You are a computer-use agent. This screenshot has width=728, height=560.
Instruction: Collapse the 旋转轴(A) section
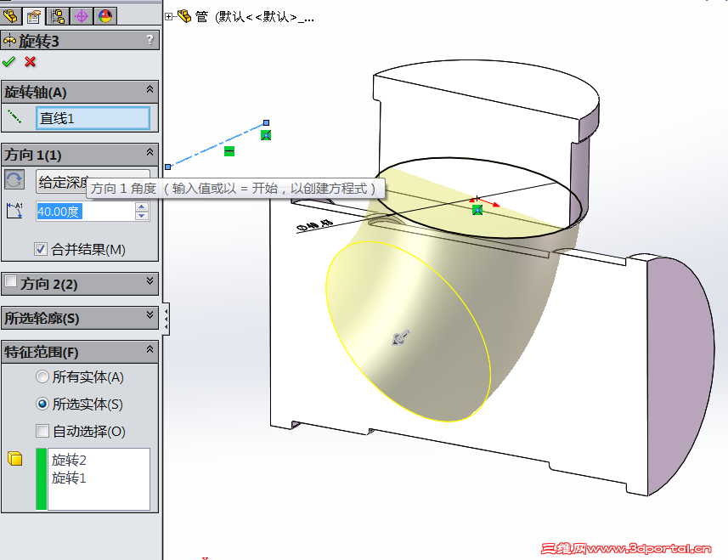150,89
